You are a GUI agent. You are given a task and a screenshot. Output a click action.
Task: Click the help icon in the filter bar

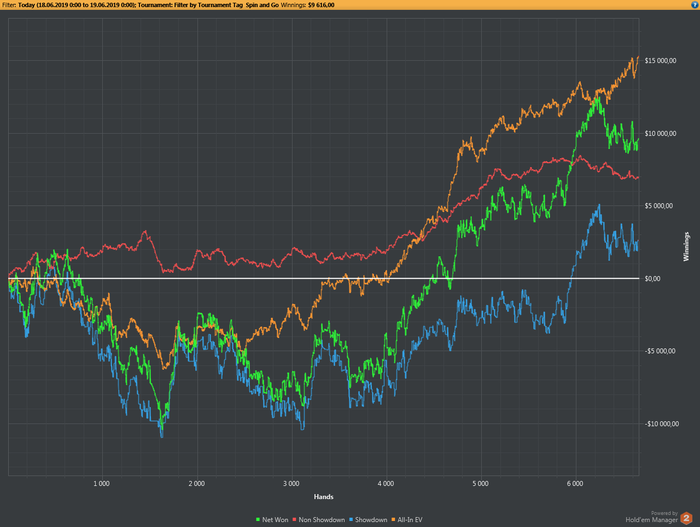point(694,5)
